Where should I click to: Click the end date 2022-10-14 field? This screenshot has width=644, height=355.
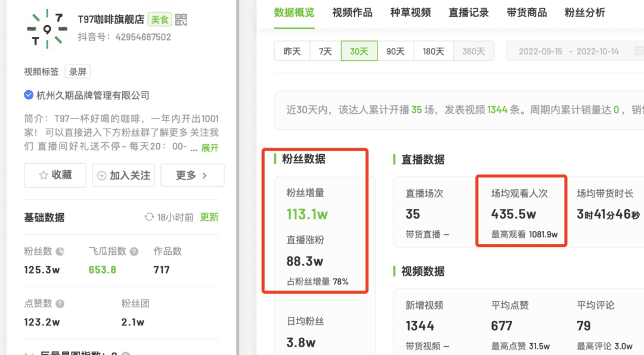597,51
